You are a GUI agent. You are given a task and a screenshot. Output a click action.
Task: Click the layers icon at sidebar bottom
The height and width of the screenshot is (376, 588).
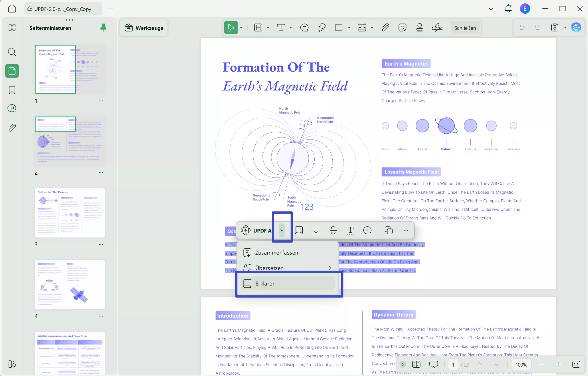tap(12, 364)
